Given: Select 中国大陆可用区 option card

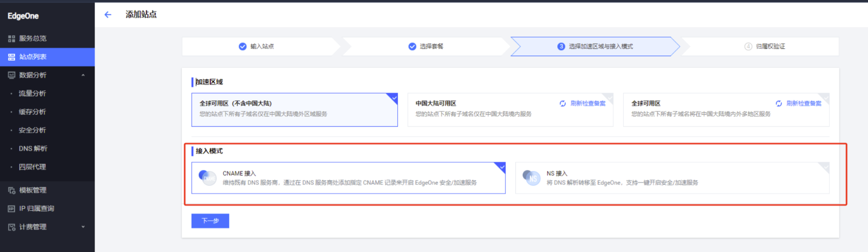Looking at the screenshot, I should pos(510,109).
